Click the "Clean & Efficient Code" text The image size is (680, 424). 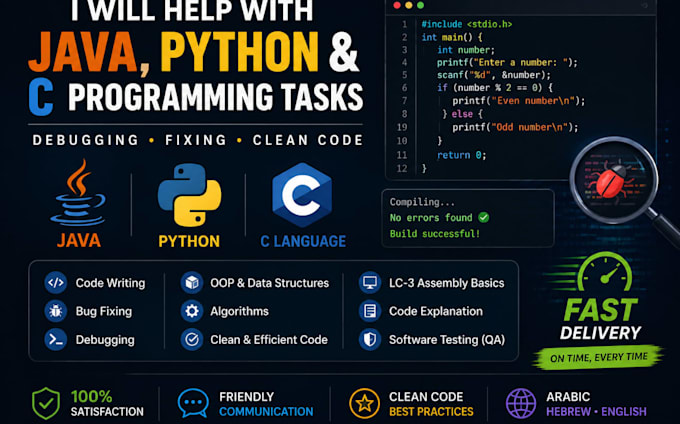click(269, 339)
